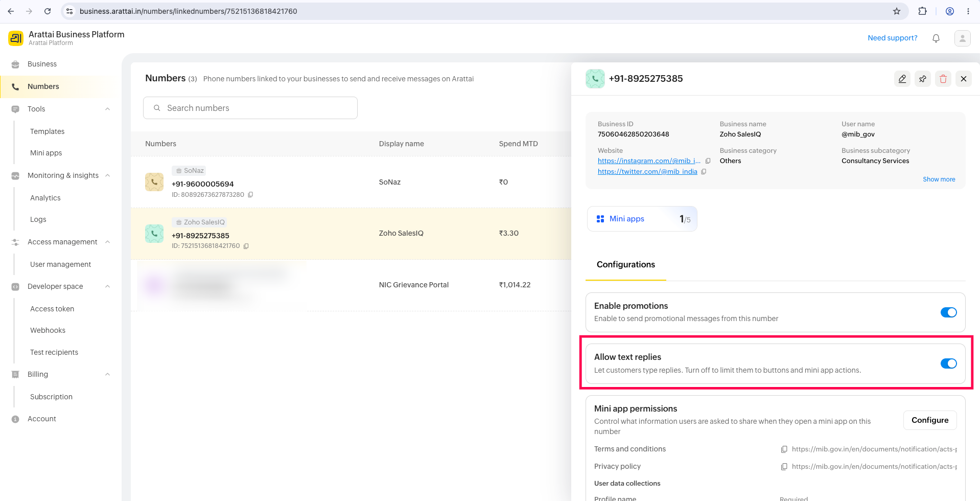
Task: Open the Instagram website link
Action: pyautogui.click(x=649, y=161)
